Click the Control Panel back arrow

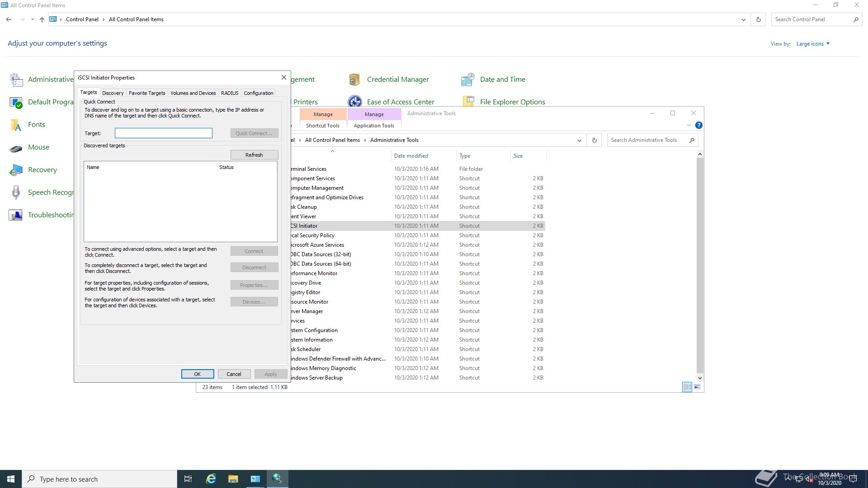point(9,19)
